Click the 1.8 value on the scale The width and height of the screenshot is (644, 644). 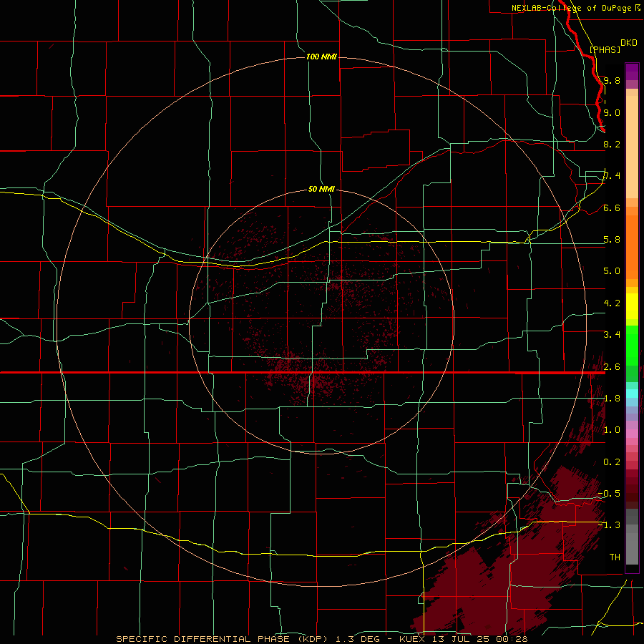(x=612, y=399)
